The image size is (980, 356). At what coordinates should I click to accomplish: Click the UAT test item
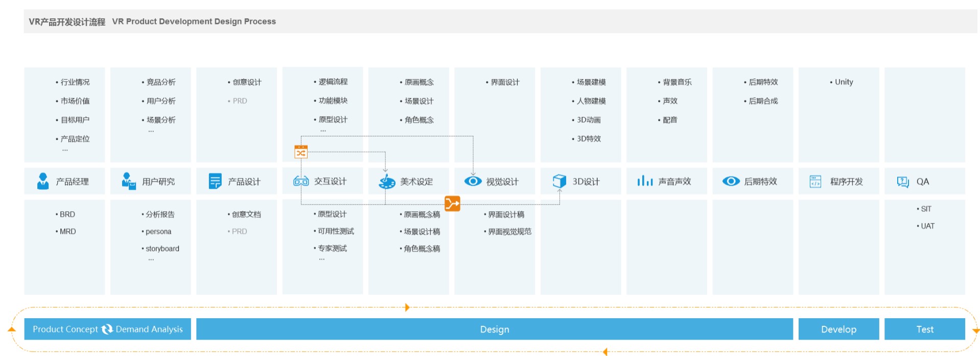click(x=925, y=226)
